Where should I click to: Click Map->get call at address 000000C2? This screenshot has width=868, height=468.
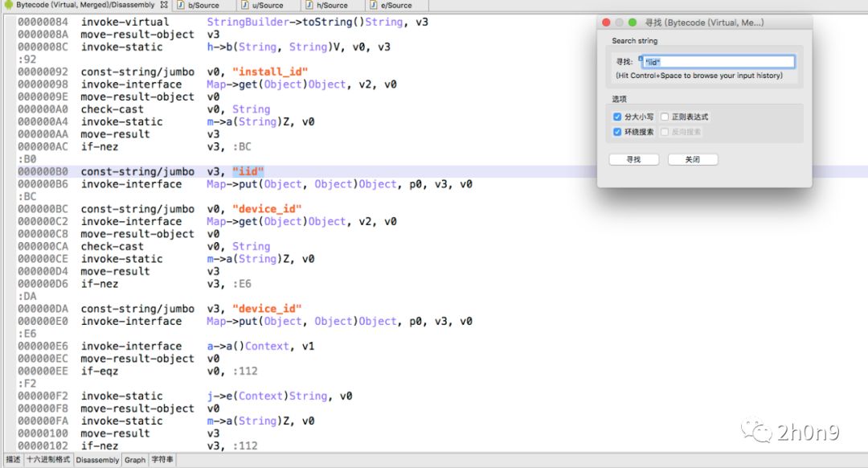[276, 222]
